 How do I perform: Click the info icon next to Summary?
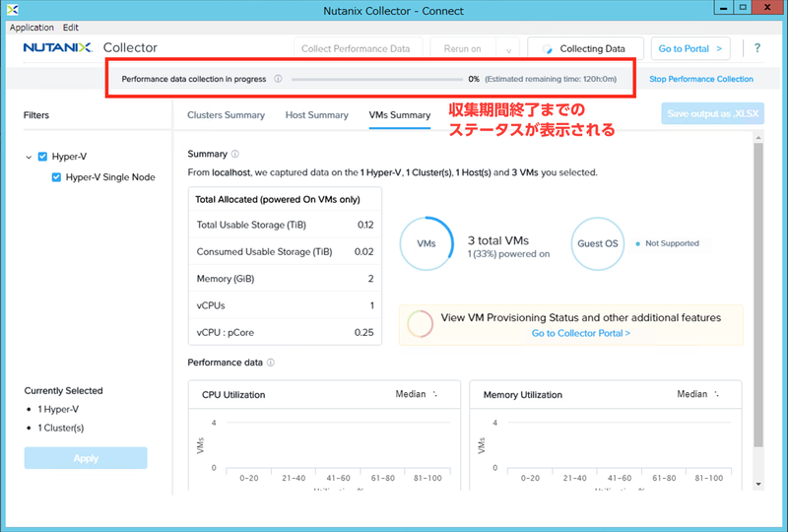(234, 154)
